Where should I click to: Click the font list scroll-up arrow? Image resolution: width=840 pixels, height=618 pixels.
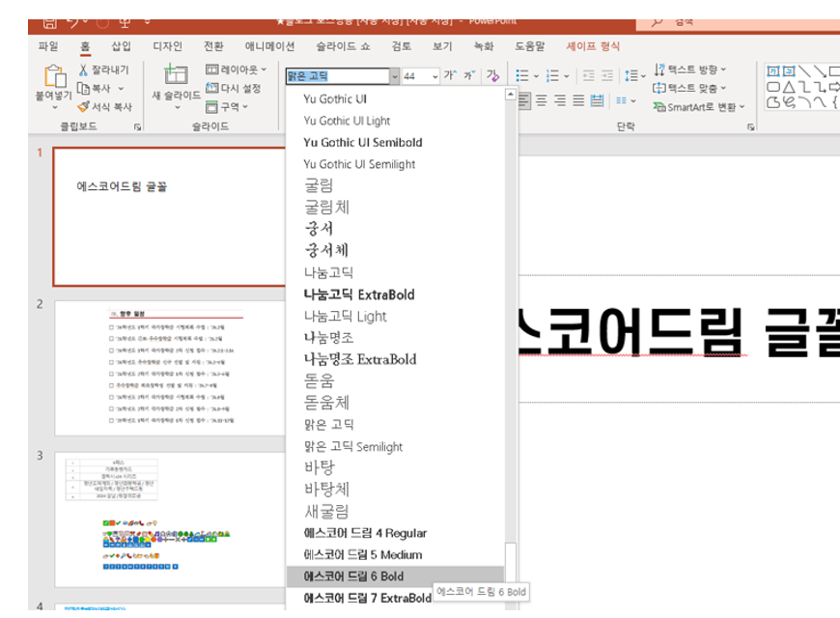[510, 95]
